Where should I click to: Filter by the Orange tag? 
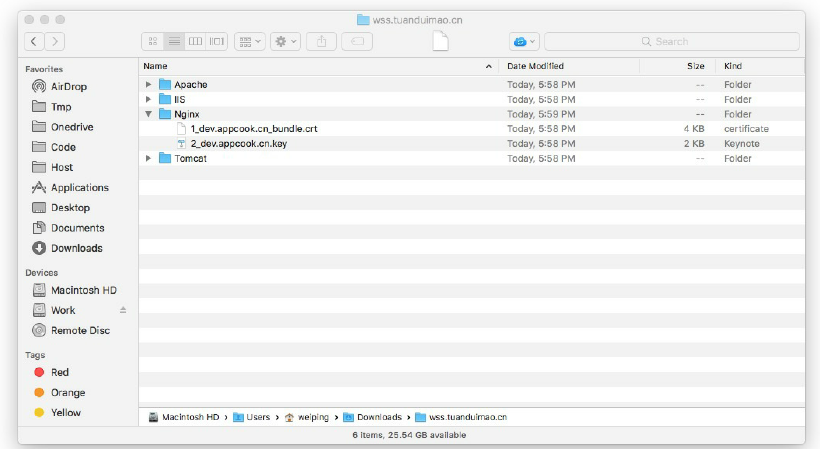point(68,393)
